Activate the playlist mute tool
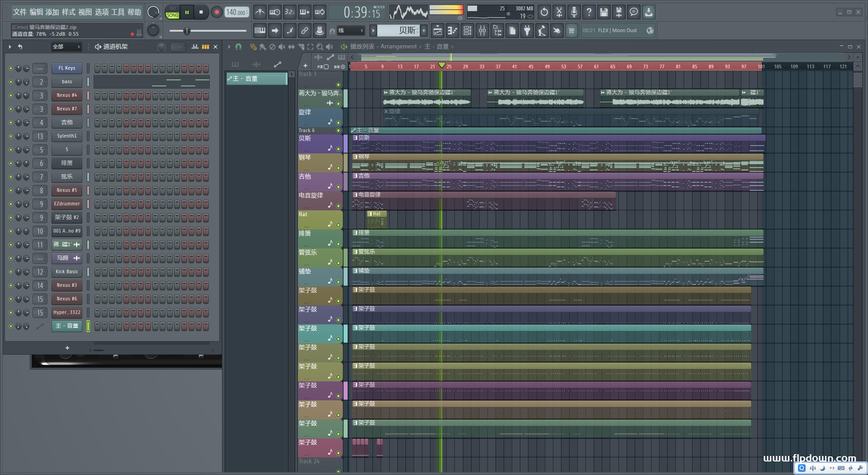This screenshot has height=475, width=868. (x=282, y=47)
